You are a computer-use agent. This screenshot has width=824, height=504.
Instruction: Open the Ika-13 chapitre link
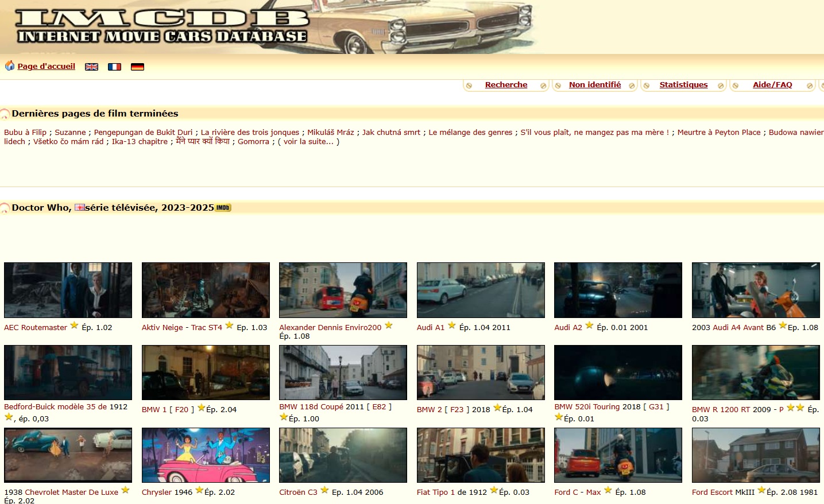tap(140, 142)
